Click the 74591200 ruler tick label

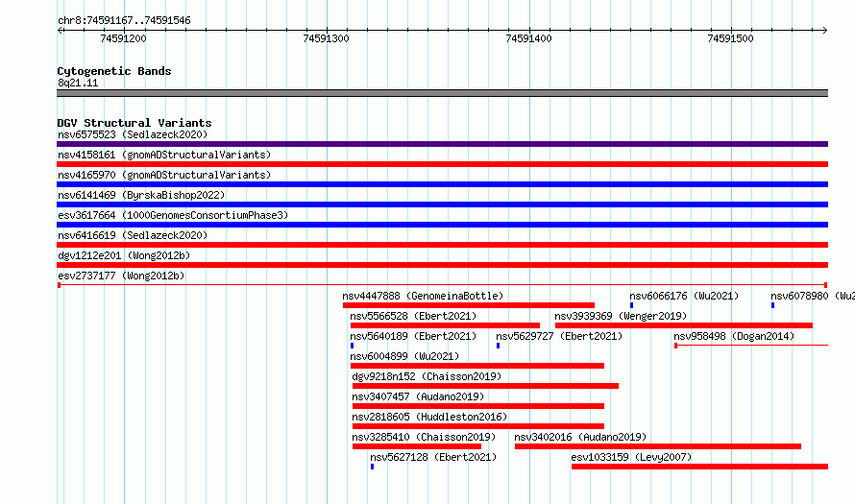point(123,38)
